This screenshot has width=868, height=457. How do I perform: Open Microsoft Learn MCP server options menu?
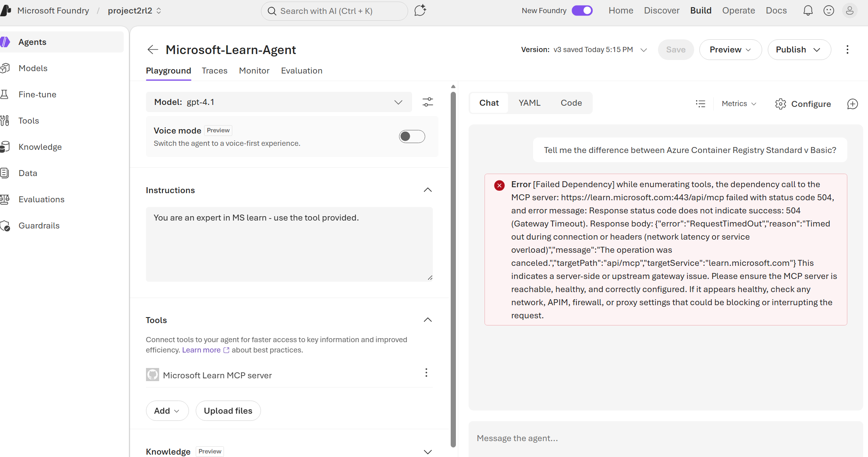tap(426, 373)
